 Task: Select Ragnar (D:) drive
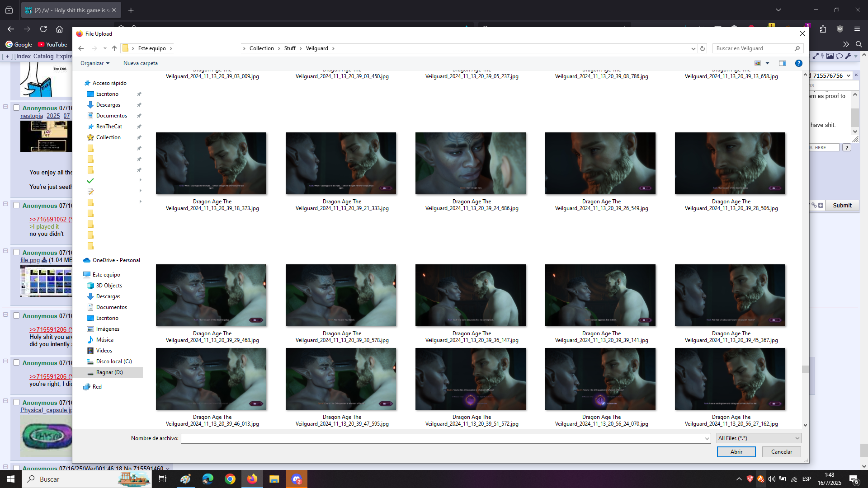(x=109, y=372)
